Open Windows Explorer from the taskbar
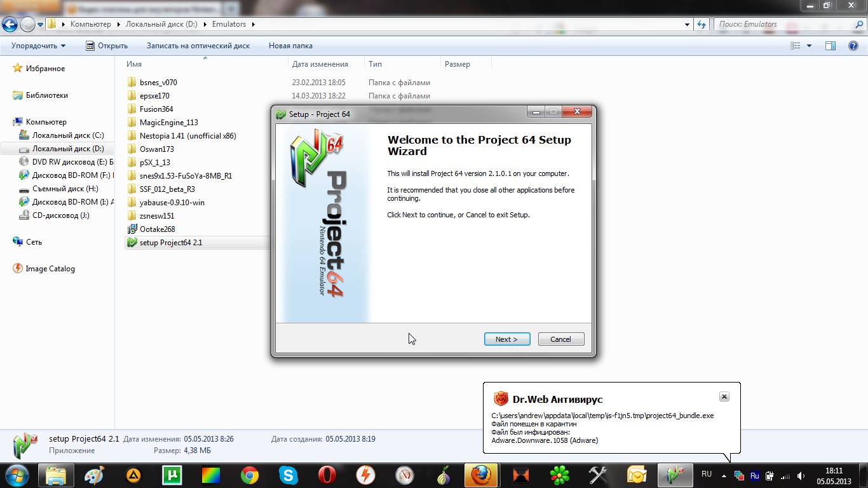868x488 pixels. point(56,475)
